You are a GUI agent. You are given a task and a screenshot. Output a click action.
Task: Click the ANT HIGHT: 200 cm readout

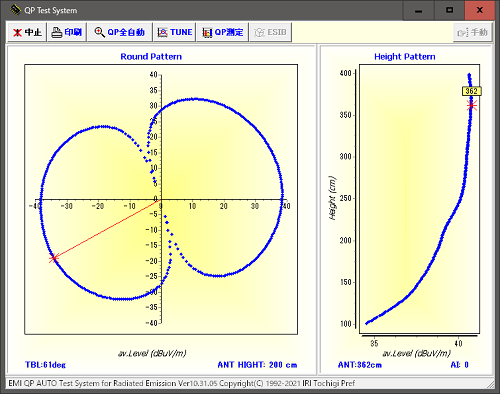point(257,365)
